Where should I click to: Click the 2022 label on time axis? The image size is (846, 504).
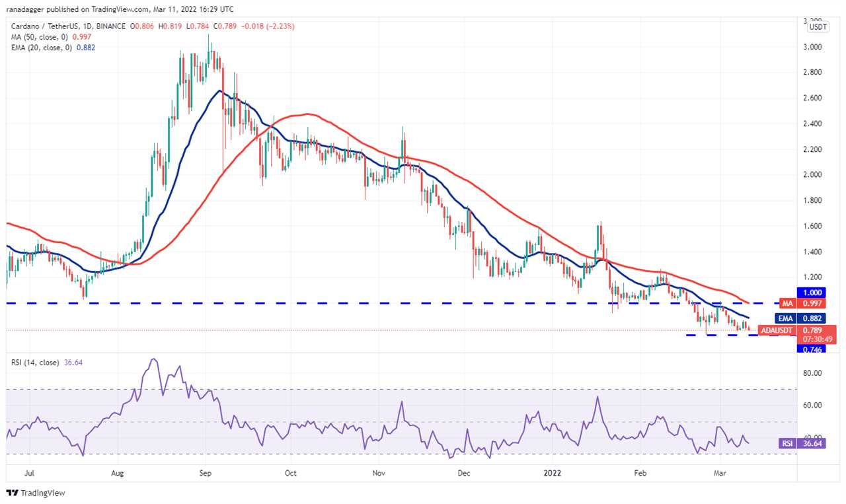(552, 473)
